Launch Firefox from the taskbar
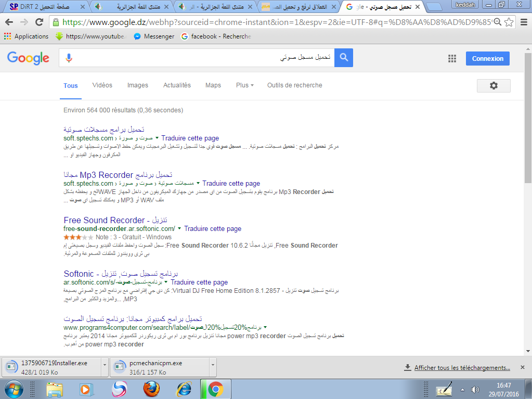Screen dimensions: 532x399 point(151,389)
